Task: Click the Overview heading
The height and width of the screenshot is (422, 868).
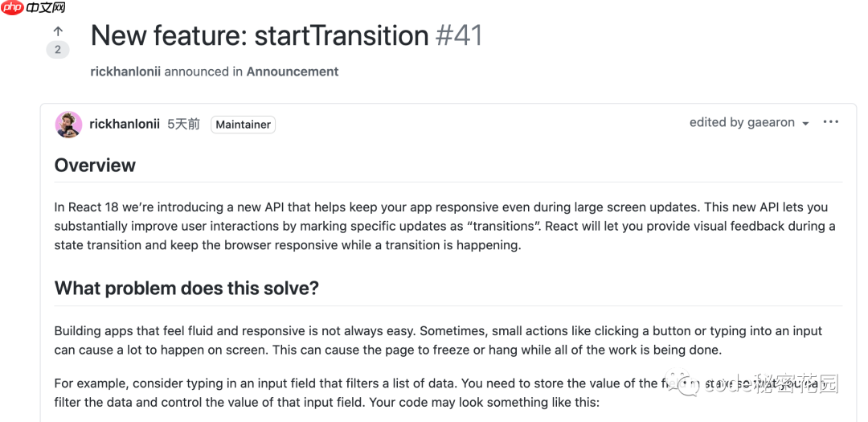Action: coord(95,166)
